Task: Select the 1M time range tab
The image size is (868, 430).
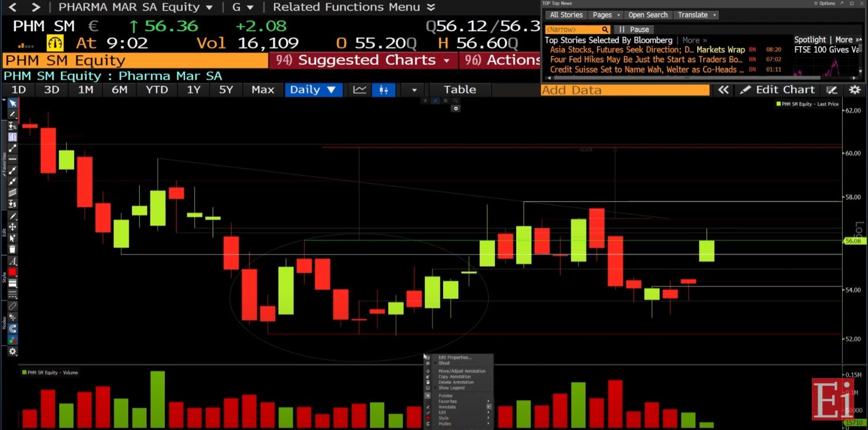Action: [85, 90]
